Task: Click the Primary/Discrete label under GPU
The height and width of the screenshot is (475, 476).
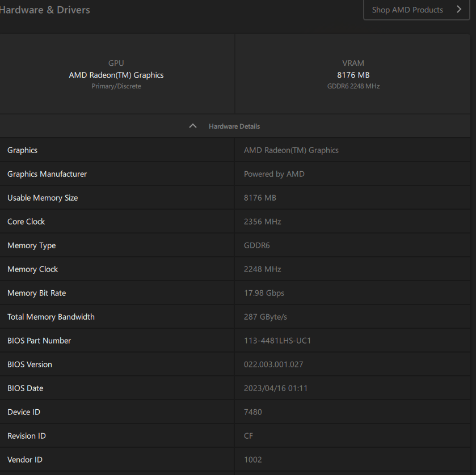Action: 116,86
